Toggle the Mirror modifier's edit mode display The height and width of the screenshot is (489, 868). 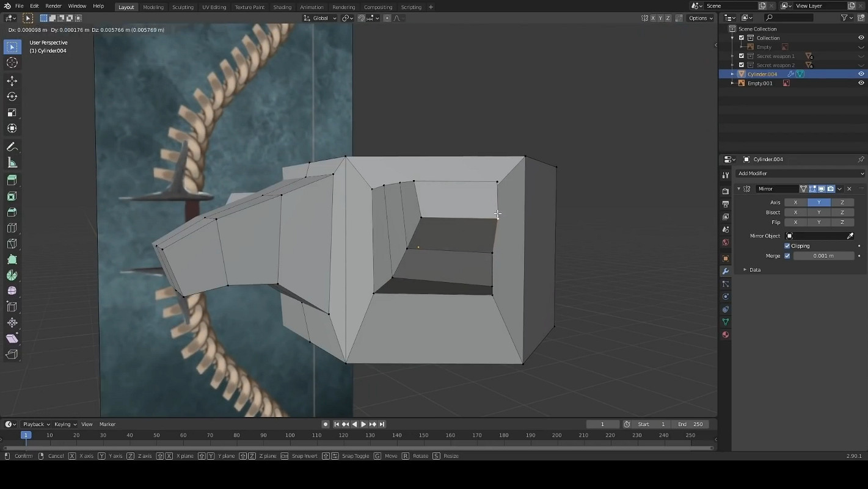point(812,189)
